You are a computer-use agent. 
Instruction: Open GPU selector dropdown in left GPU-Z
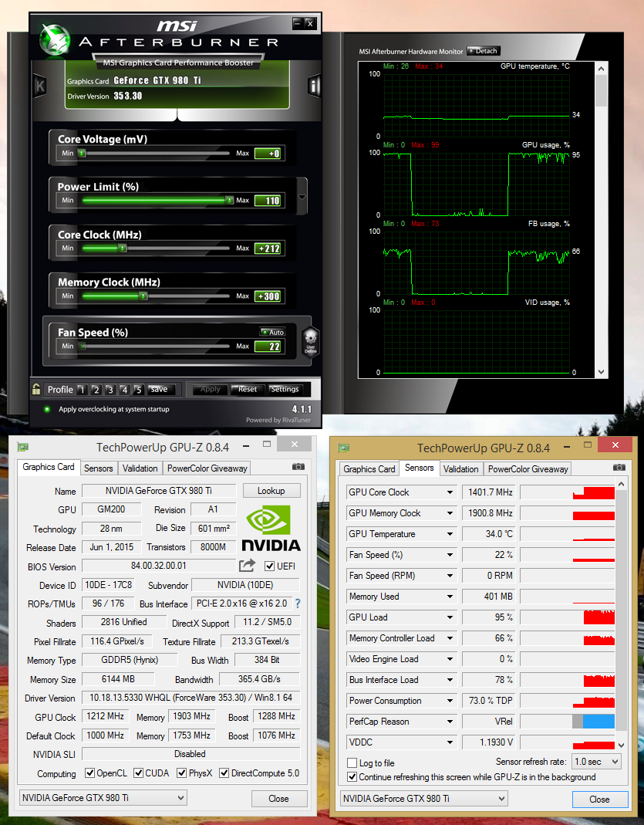pyautogui.click(x=103, y=798)
